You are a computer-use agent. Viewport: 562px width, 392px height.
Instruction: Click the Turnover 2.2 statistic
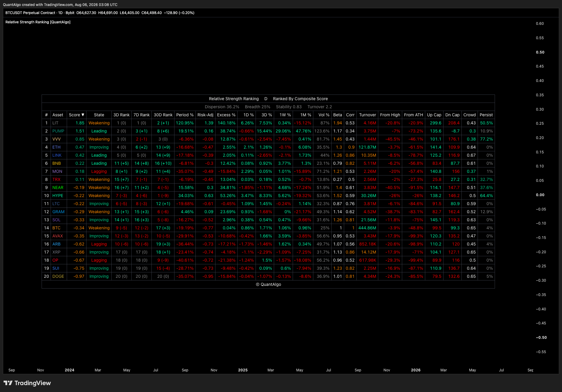320,107
